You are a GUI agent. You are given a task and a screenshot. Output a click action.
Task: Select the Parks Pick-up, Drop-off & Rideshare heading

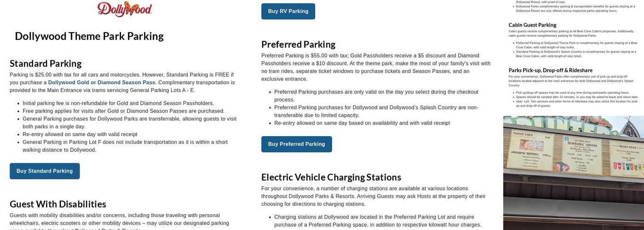pos(551,70)
